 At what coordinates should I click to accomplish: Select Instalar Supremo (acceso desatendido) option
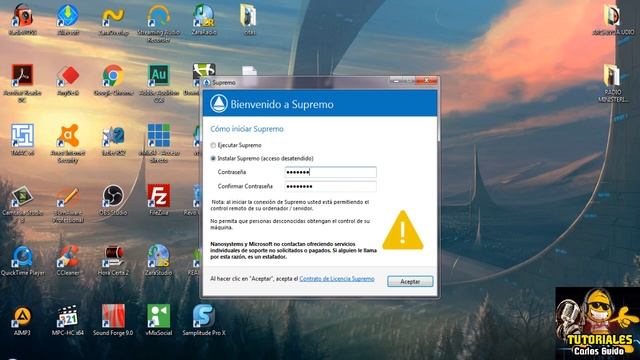click(x=262, y=158)
